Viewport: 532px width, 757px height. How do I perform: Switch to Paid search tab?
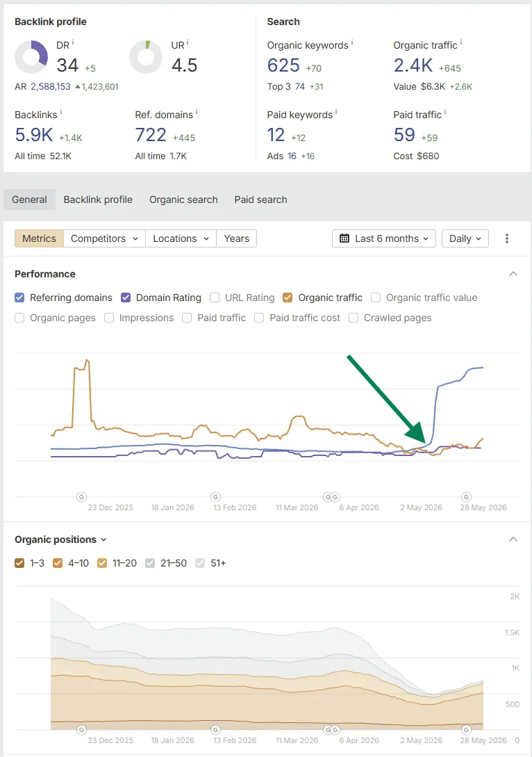pyautogui.click(x=260, y=200)
